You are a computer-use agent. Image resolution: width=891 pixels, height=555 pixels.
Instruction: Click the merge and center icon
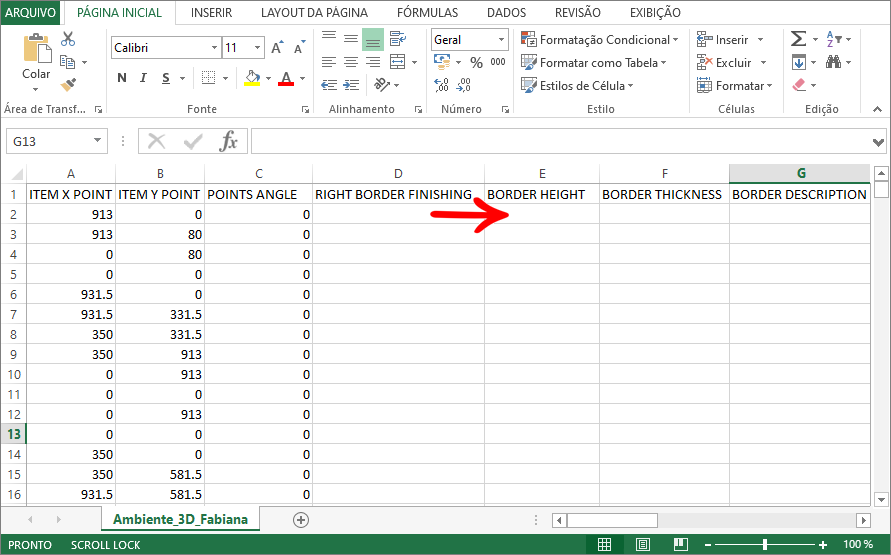pos(397,62)
